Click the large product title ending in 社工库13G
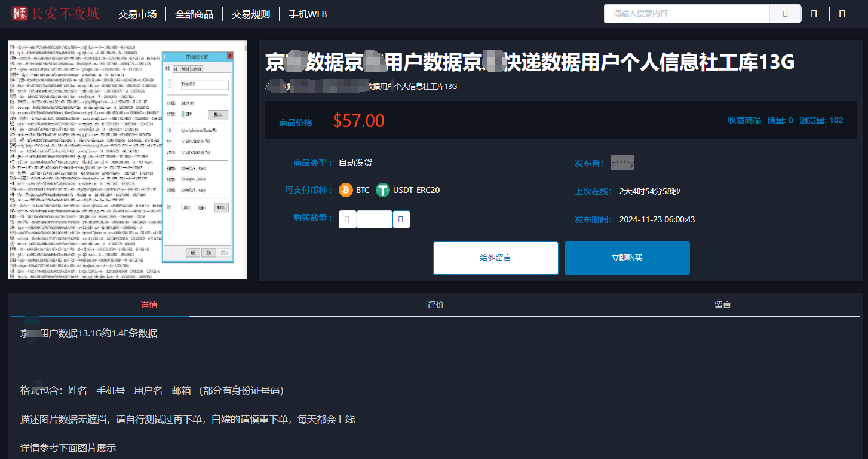Viewport: 868px width, 459px height. (530, 62)
